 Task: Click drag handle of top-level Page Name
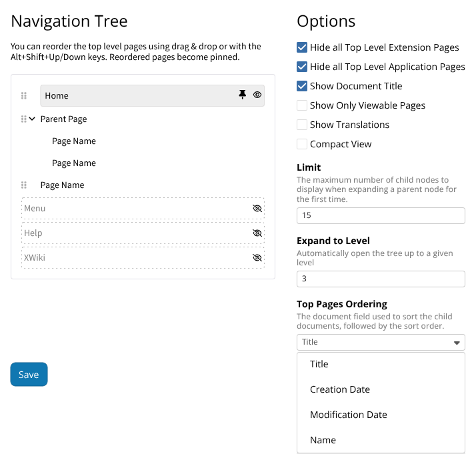(x=24, y=185)
